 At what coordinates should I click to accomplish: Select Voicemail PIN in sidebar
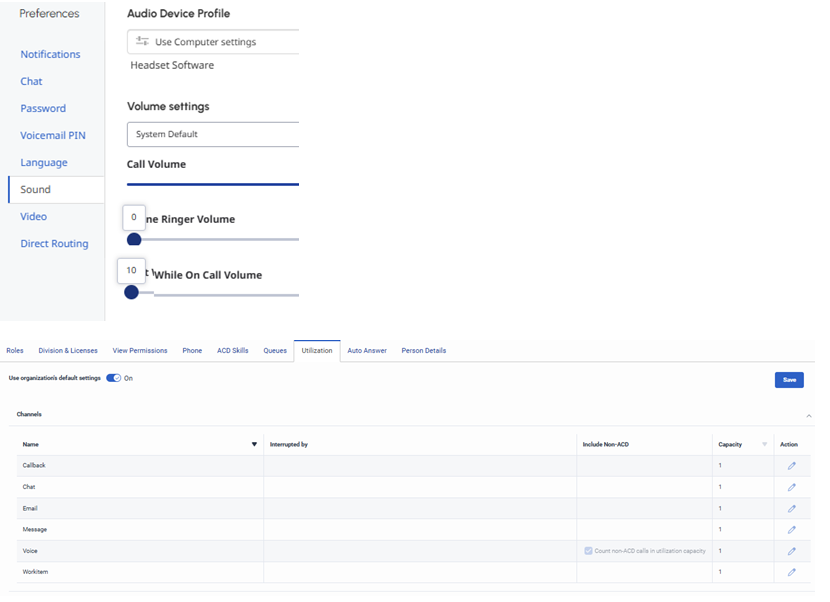tap(53, 135)
